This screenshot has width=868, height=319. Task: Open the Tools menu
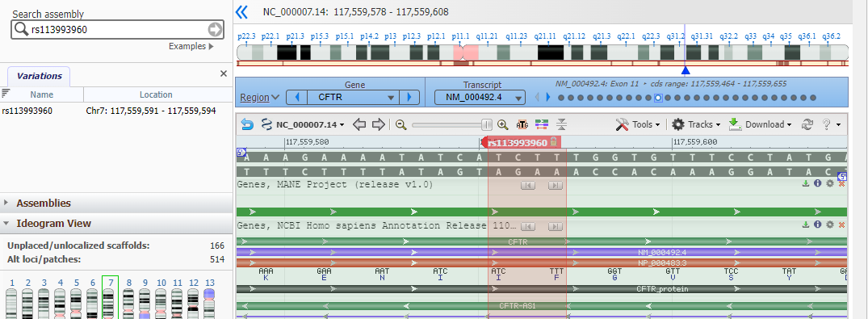tap(637, 124)
